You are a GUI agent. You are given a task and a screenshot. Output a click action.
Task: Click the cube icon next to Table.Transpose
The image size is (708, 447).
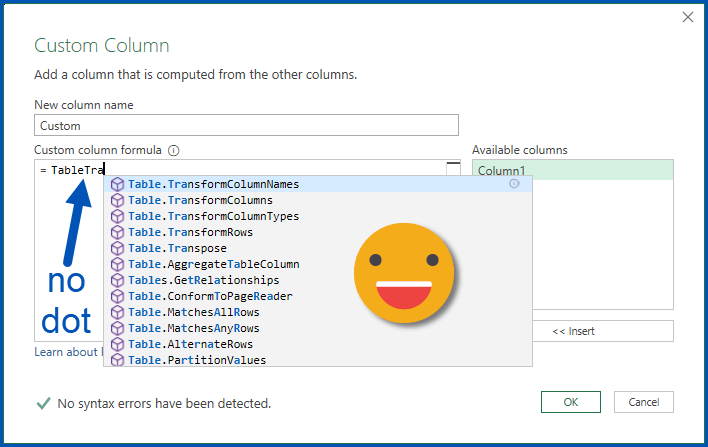pos(117,248)
